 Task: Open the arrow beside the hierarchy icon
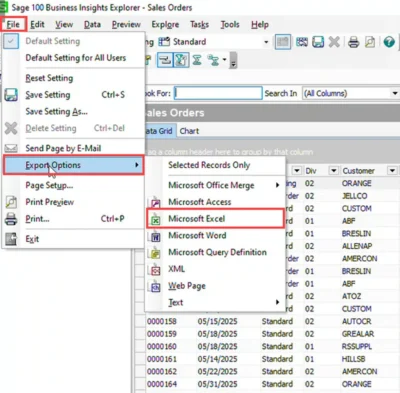click(x=224, y=60)
